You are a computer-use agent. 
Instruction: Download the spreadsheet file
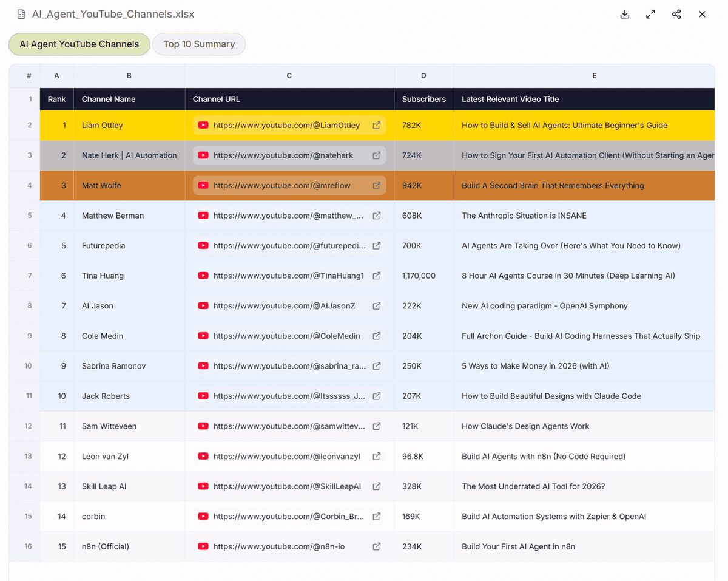625,14
